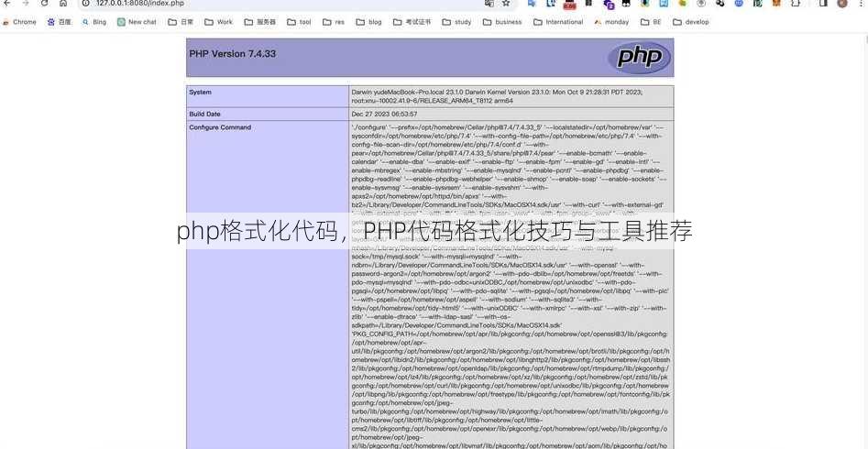The height and width of the screenshot is (449, 868).
Task: Open the browser home page
Action: (x=63, y=3)
